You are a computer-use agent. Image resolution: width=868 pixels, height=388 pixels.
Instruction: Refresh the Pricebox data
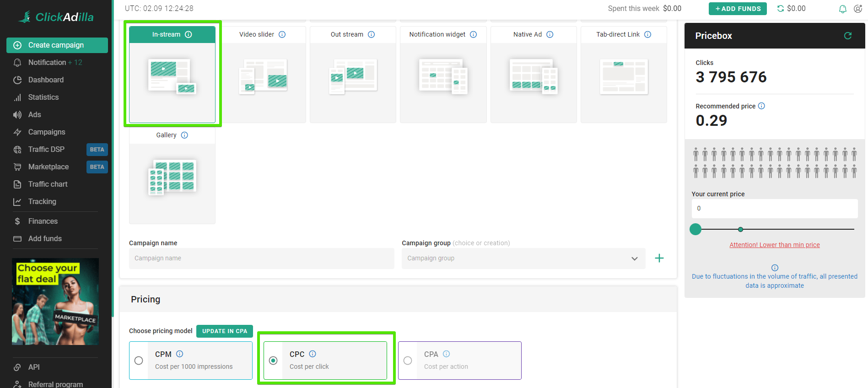(847, 36)
